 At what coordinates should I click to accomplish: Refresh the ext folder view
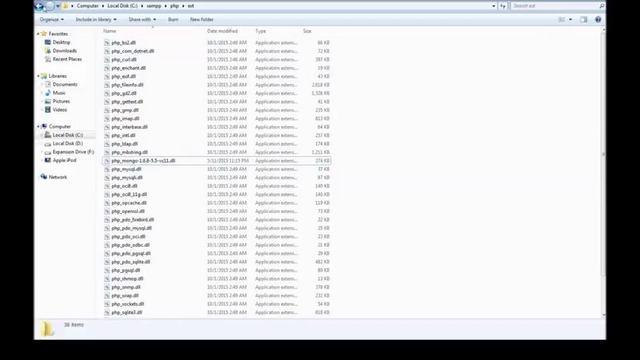(x=503, y=6)
